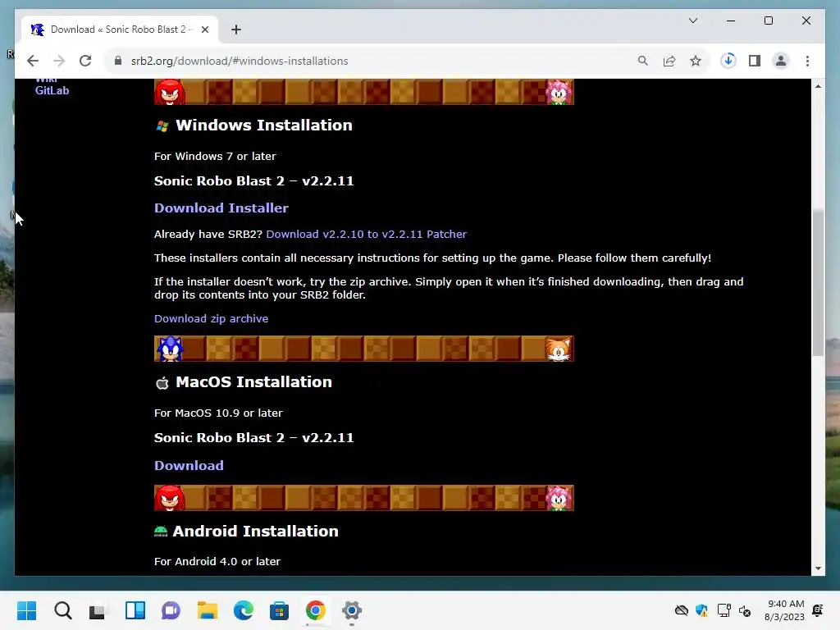Open taskbar Search
Viewport: 840px width, 630px height.
(x=62, y=610)
